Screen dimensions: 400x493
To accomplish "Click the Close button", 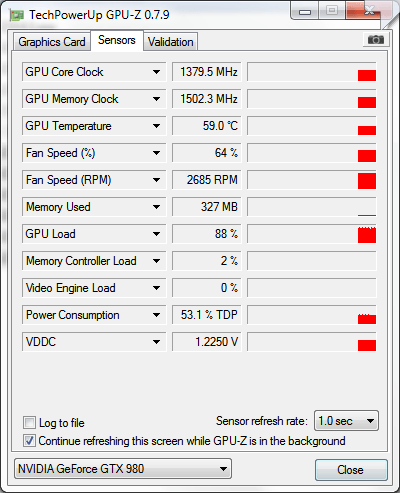I will click(x=351, y=470).
